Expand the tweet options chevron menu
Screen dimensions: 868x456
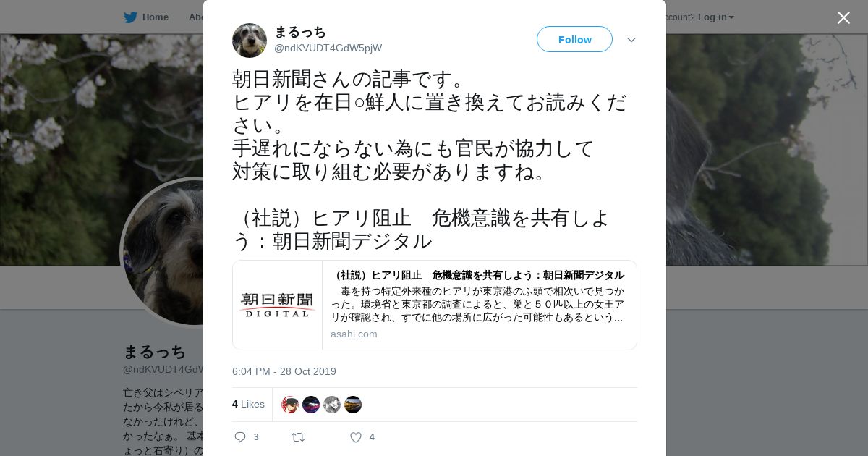coord(631,40)
